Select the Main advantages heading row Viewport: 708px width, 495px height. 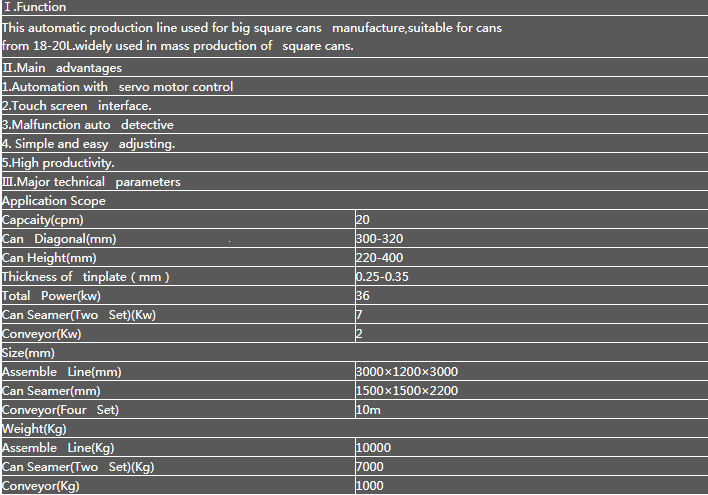pos(354,67)
